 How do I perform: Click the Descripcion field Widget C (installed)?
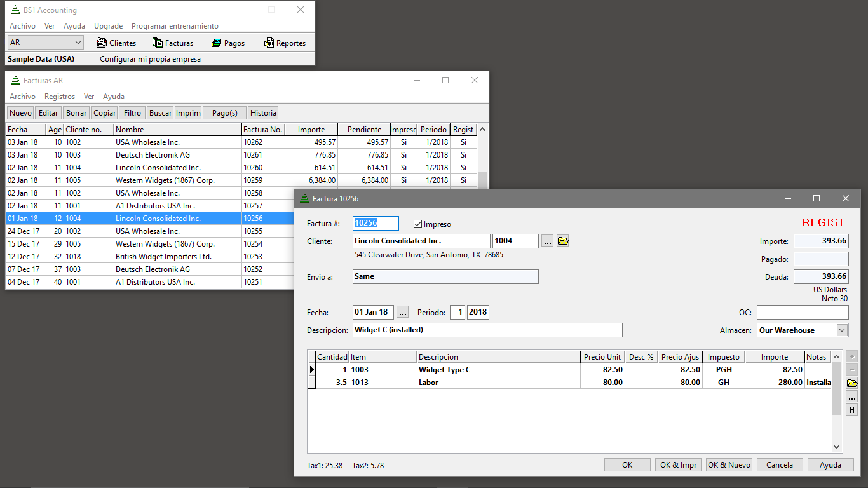click(x=487, y=330)
